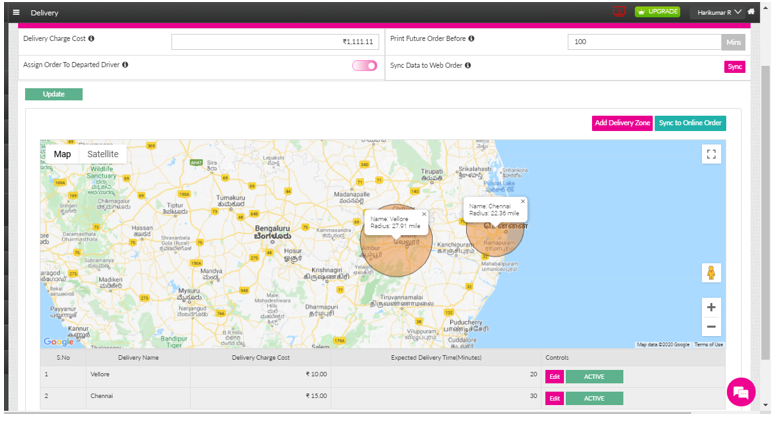Click 'Expected Delivery Time(Minutes)' column header
Screen dimensions: 776x424
click(x=436, y=358)
